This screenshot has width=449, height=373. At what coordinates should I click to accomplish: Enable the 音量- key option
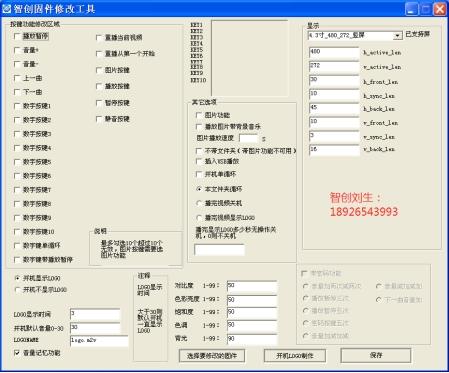[x=17, y=64]
